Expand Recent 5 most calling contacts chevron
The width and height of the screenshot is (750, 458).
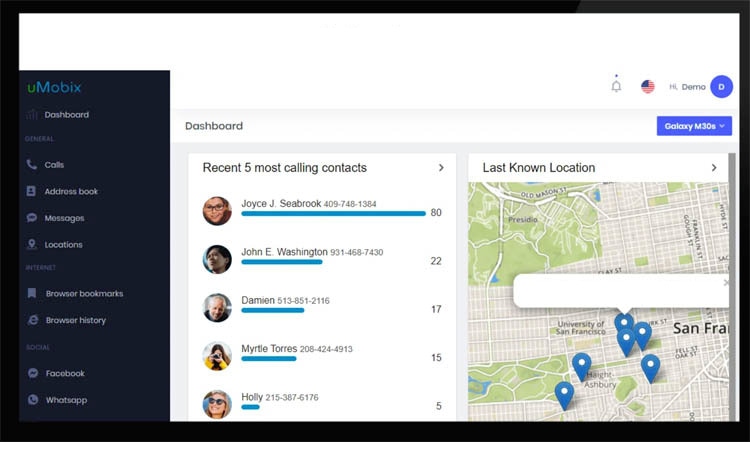(441, 167)
